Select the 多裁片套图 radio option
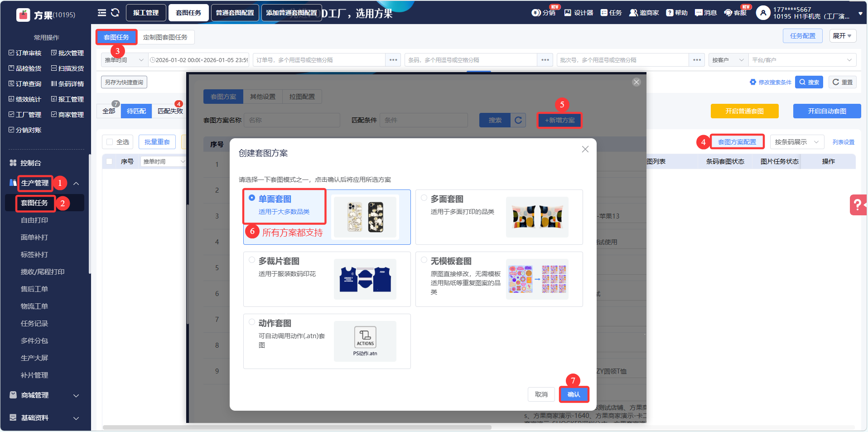This screenshot has width=868, height=432. 252,260
